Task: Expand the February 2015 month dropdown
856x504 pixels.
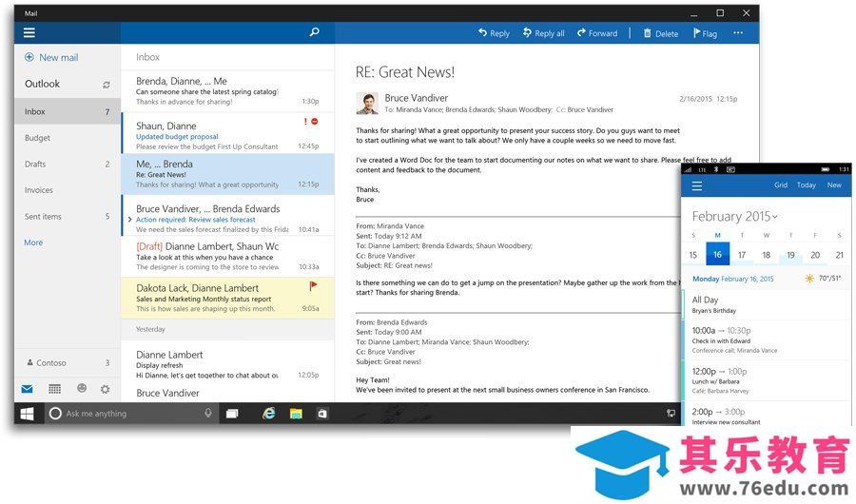Action: click(735, 216)
